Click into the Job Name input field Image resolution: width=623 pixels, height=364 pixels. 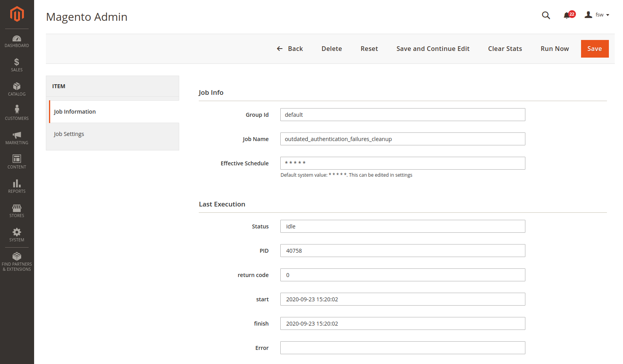[x=402, y=139]
